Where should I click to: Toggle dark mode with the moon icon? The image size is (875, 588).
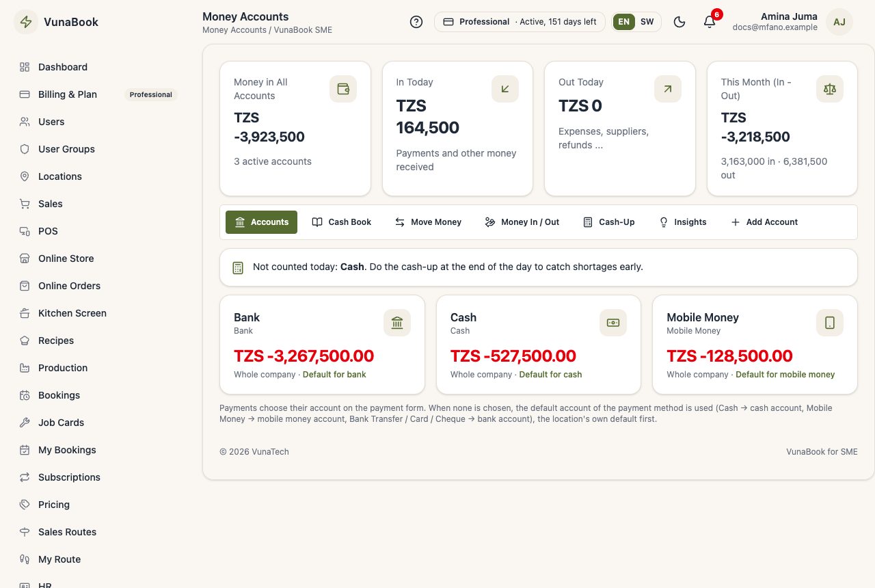[679, 22]
